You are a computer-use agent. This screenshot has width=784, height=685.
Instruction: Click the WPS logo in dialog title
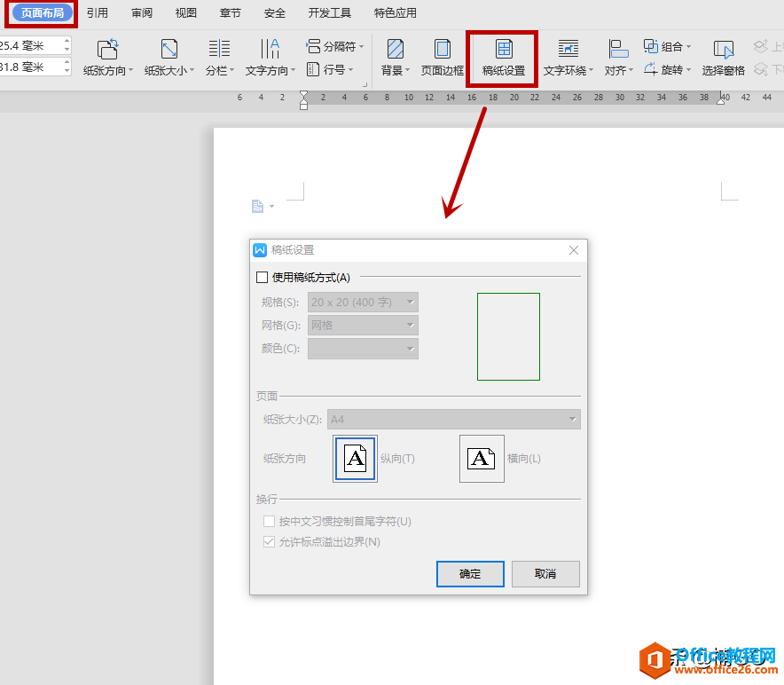coord(260,250)
